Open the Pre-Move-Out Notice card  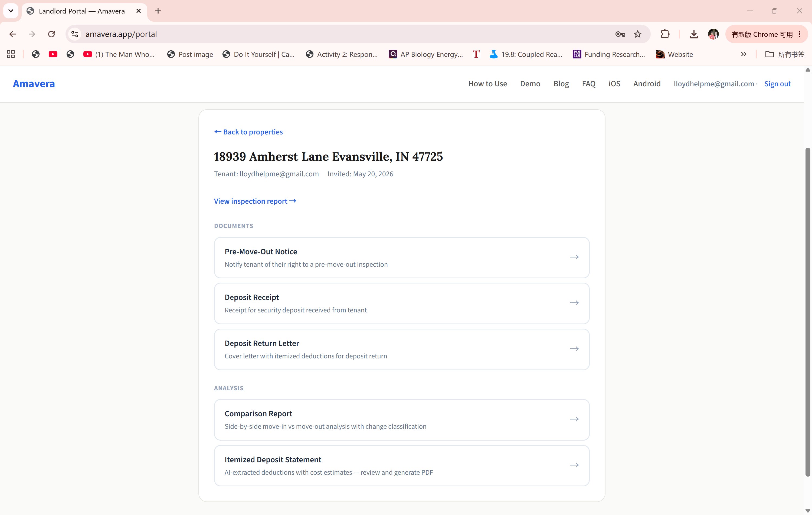point(402,257)
